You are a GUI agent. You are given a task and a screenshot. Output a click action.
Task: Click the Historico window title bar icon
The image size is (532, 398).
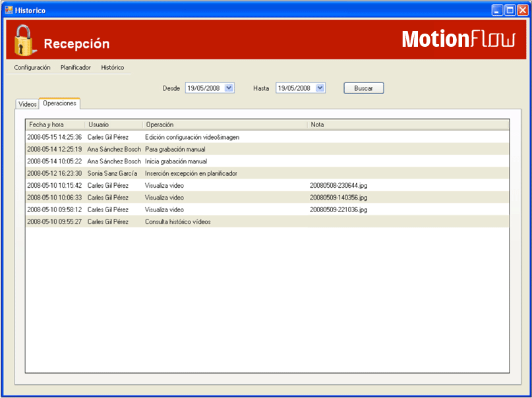point(9,11)
